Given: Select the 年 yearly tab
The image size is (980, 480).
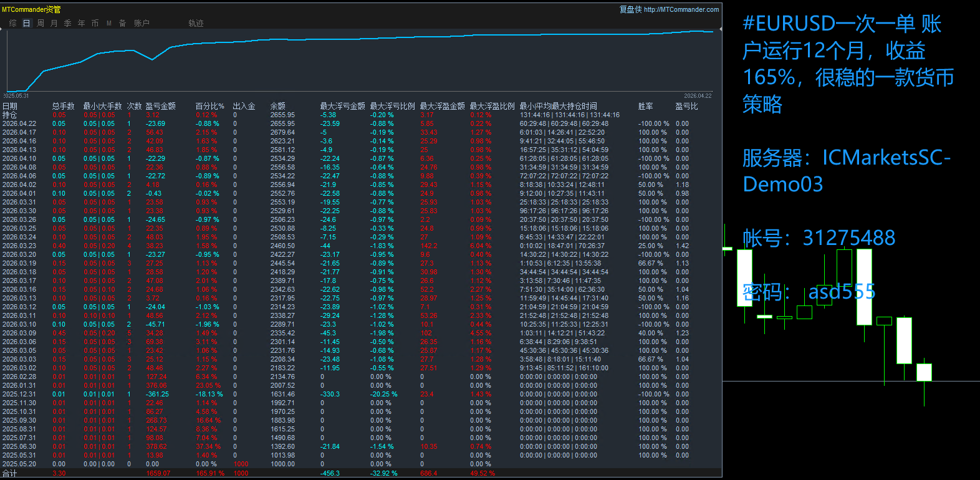Looking at the screenshot, I should 82,23.
